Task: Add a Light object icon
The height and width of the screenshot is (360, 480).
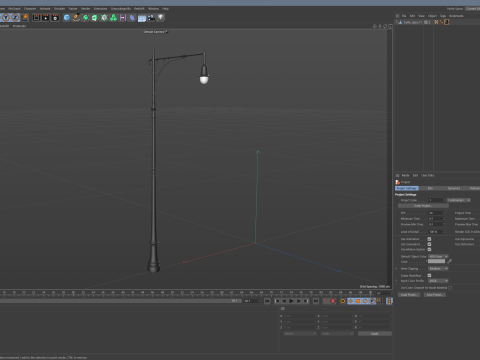Action: 161,18
